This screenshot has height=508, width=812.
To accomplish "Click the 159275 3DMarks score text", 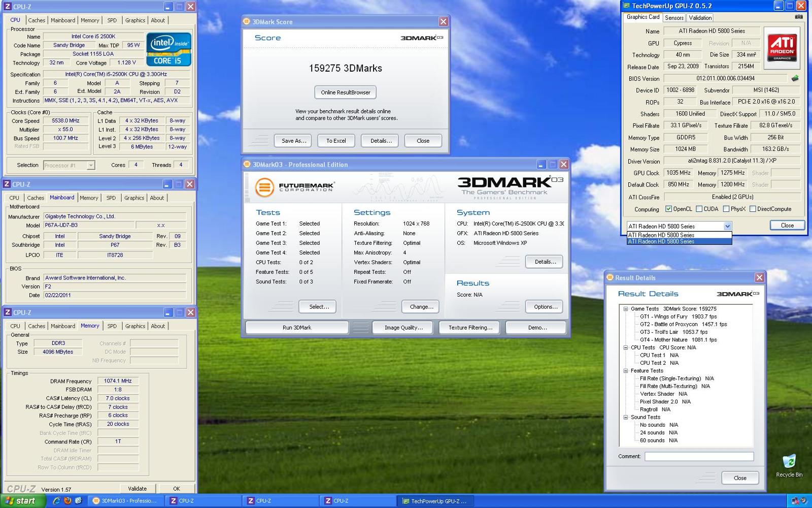I will [346, 68].
